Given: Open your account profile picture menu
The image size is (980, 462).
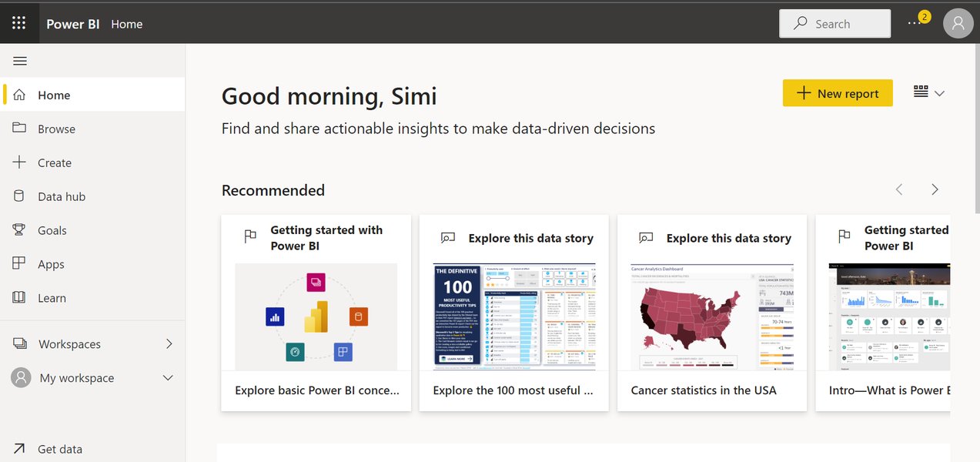Looking at the screenshot, I should [x=958, y=23].
